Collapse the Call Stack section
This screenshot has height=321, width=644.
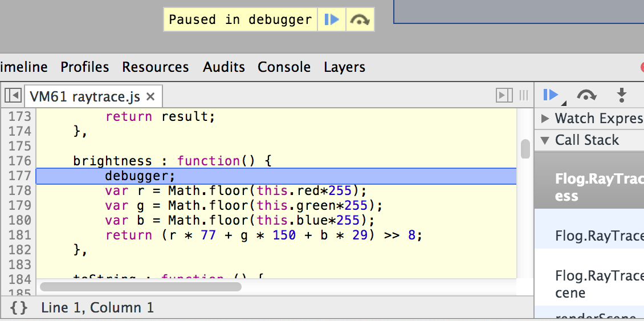pos(545,140)
